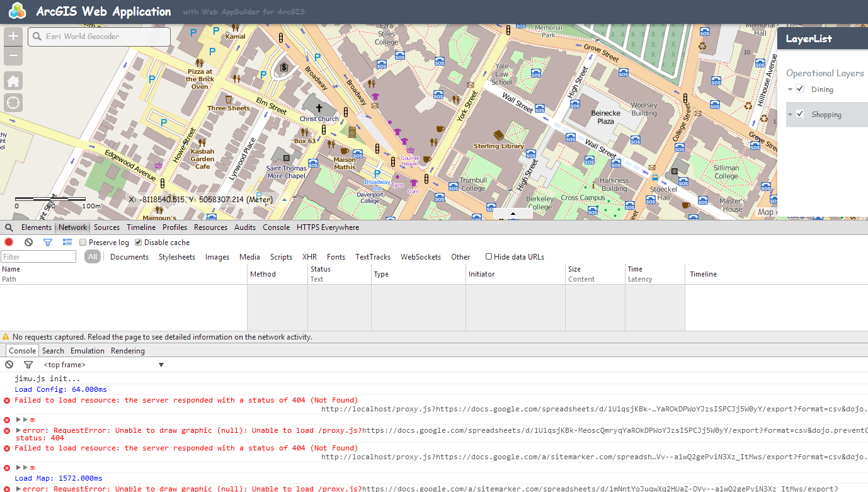Click the red error icon on the first 404 message

(x=7, y=400)
